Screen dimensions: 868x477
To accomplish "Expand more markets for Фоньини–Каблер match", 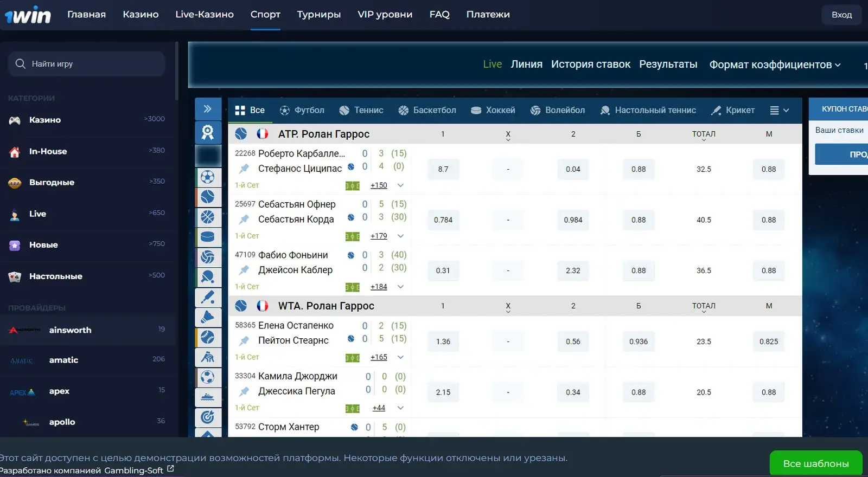I will pos(400,287).
